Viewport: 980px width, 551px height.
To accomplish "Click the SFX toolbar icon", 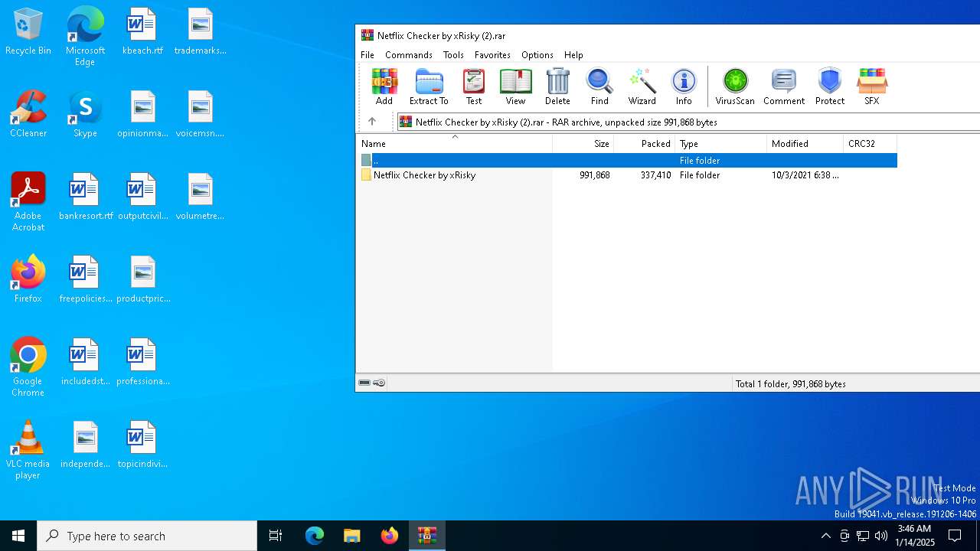I will (872, 86).
